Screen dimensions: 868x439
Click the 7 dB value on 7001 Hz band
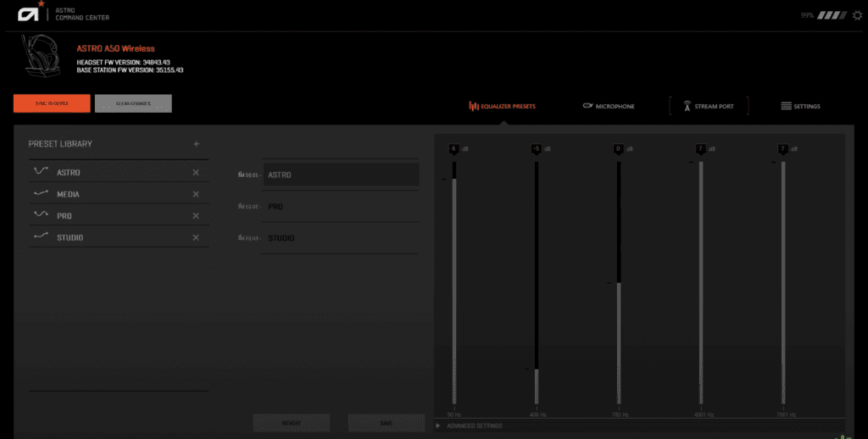(x=782, y=149)
